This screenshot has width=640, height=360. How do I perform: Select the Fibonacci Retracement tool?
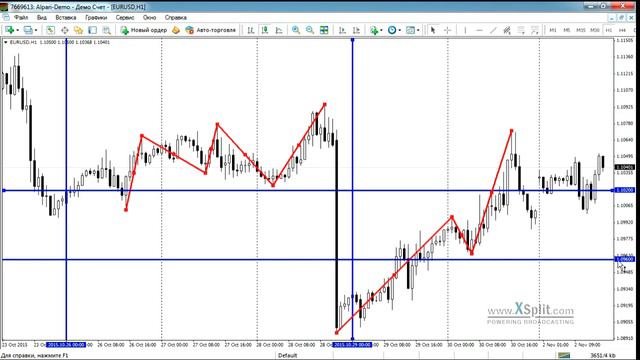[x=521, y=30]
